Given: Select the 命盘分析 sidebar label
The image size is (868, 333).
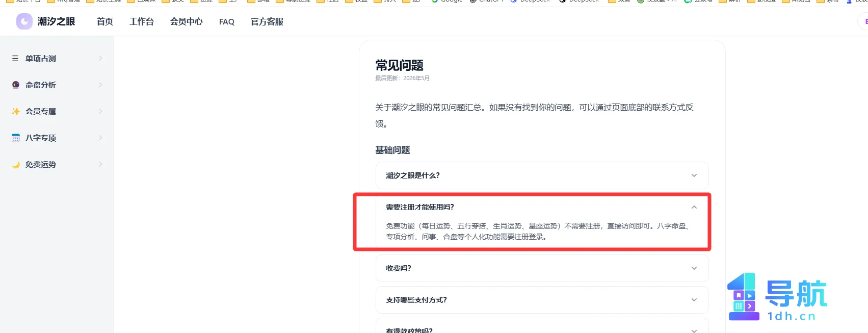Looking at the screenshot, I should [41, 85].
